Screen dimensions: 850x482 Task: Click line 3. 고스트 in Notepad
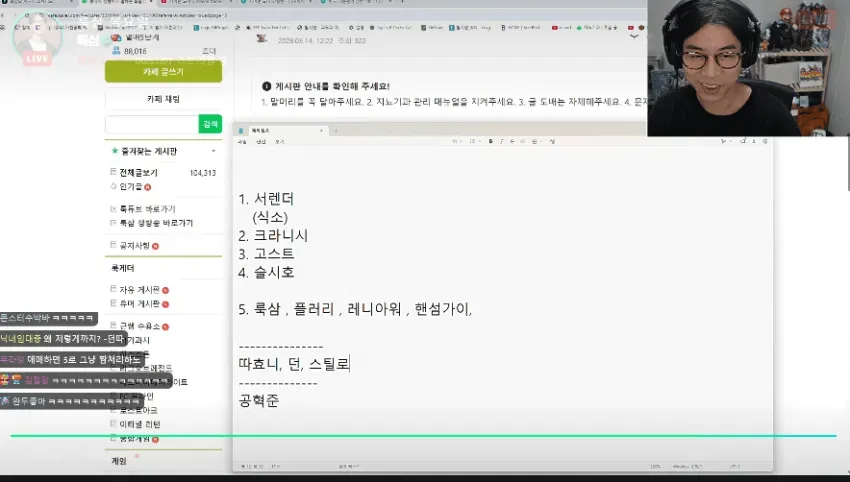[x=266, y=254]
